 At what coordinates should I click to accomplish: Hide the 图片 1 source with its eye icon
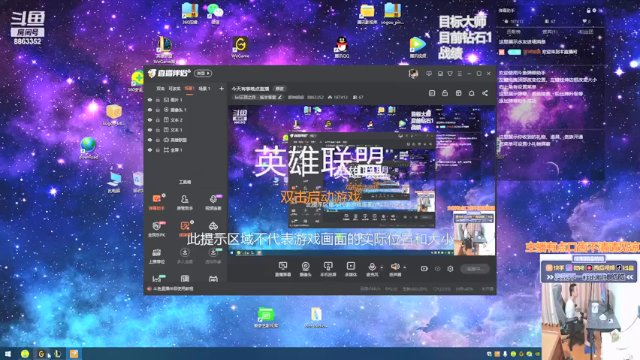coord(150,100)
